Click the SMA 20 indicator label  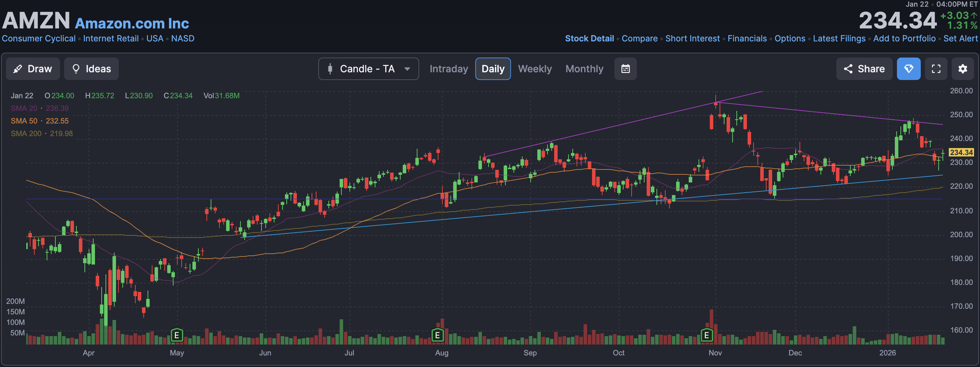pos(24,108)
